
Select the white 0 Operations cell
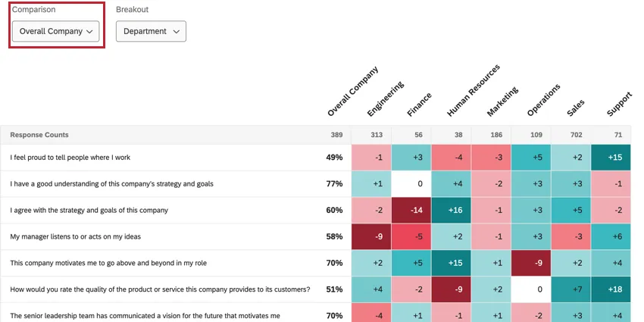pos(531,289)
